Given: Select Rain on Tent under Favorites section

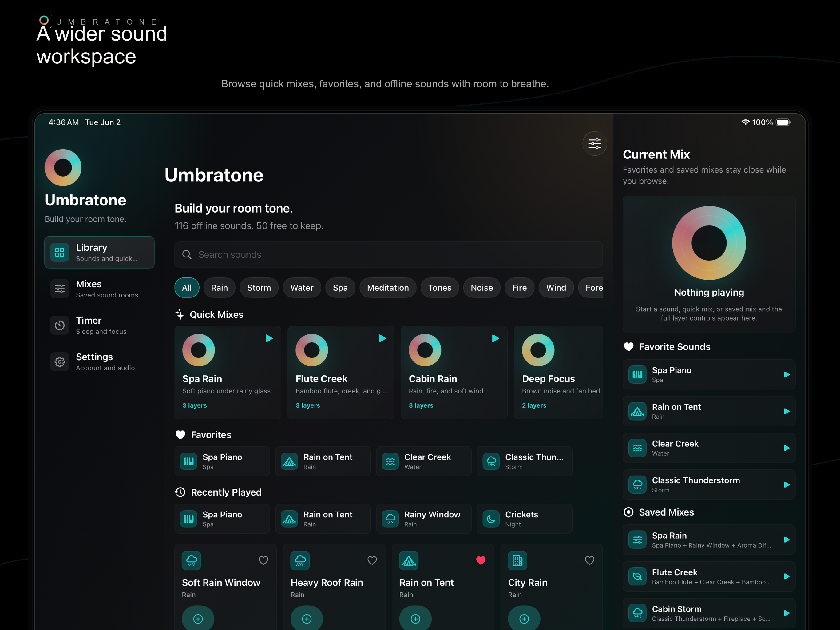Looking at the screenshot, I should pyautogui.click(x=323, y=461).
